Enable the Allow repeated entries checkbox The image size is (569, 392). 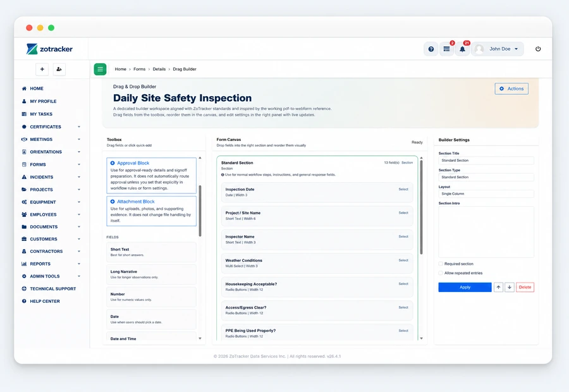[x=441, y=273]
